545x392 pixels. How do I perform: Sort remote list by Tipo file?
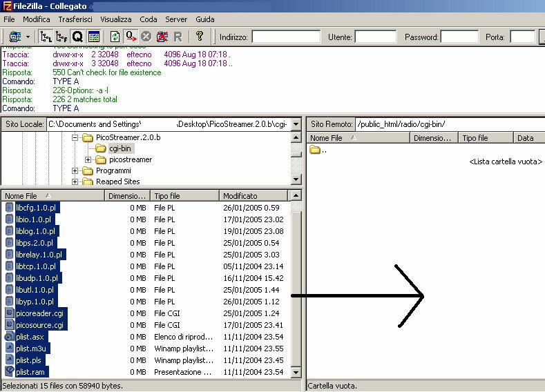pos(486,138)
